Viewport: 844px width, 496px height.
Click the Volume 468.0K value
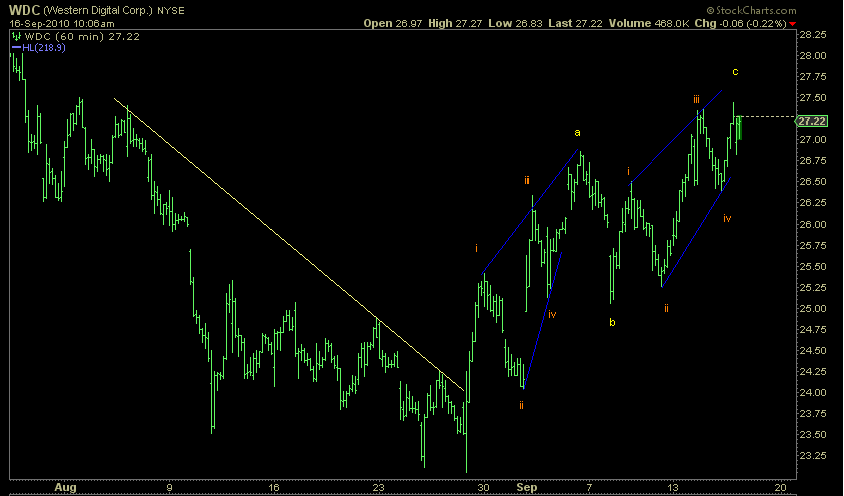[x=649, y=24]
